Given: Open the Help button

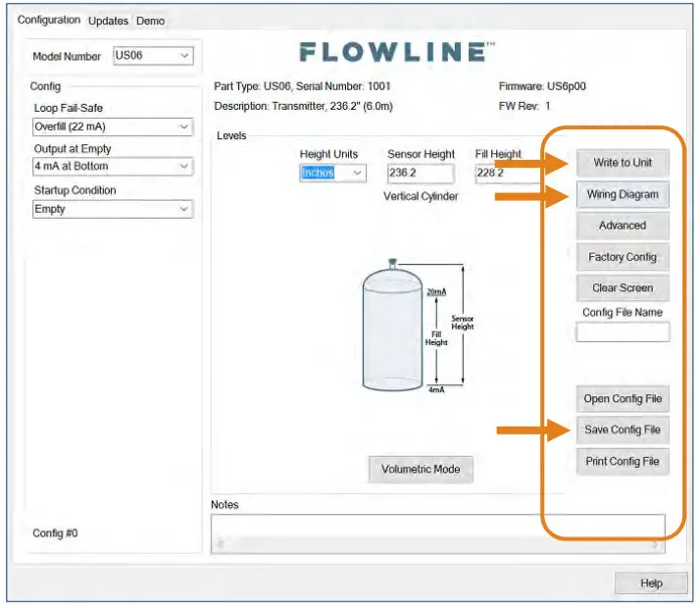Looking at the screenshot, I should 651,583.
